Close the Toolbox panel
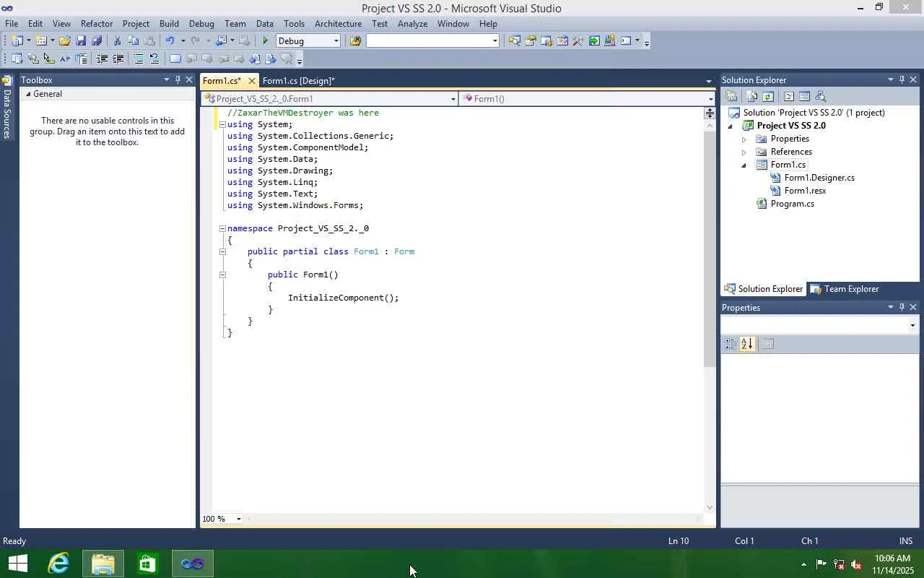 coord(189,79)
